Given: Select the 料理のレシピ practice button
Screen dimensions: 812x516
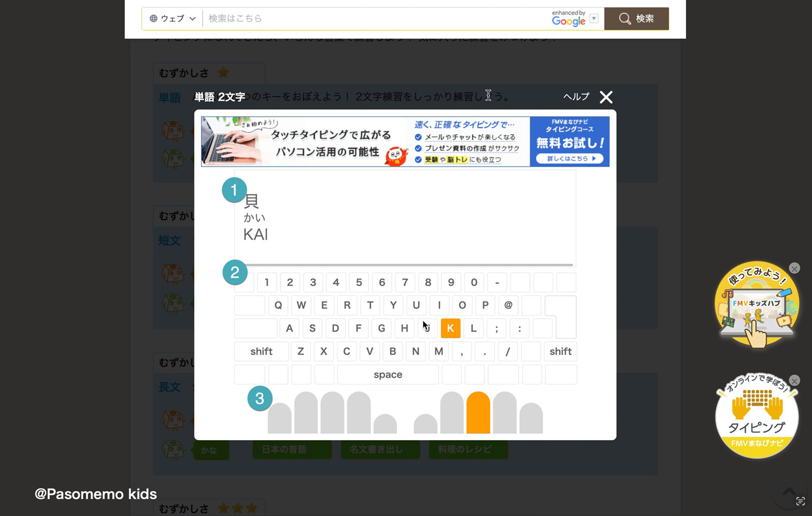Looking at the screenshot, I should pyautogui.click(x=468, y=449).
